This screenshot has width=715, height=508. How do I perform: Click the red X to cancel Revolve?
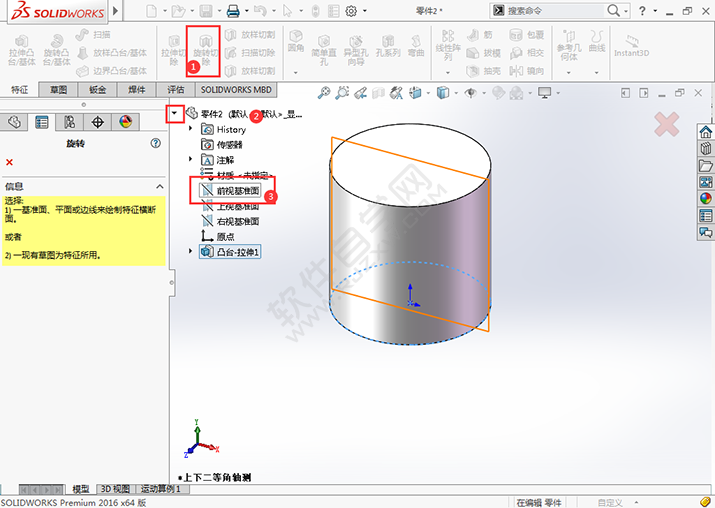[x=9, y=162]
